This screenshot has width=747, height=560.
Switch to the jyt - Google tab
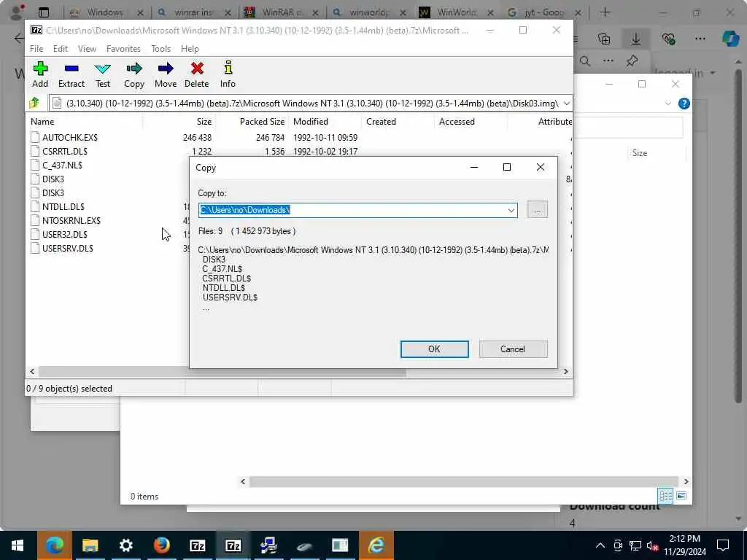(x=544, y=12)
